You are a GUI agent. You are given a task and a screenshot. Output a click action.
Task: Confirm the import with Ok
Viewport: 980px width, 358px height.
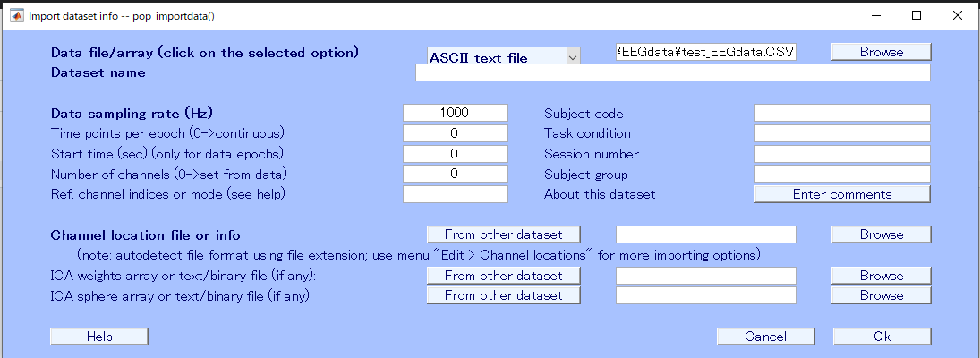[882, 337]
